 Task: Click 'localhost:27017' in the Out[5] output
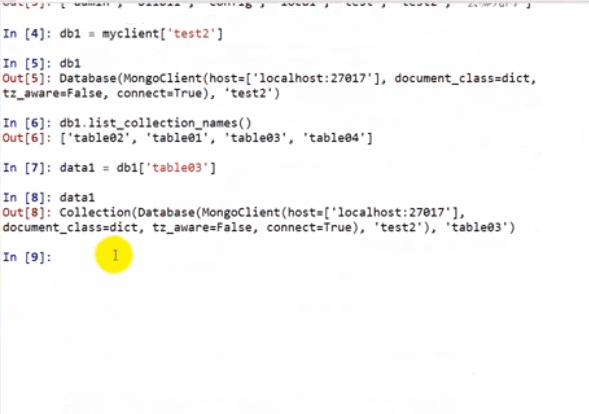tap(312, 79)
